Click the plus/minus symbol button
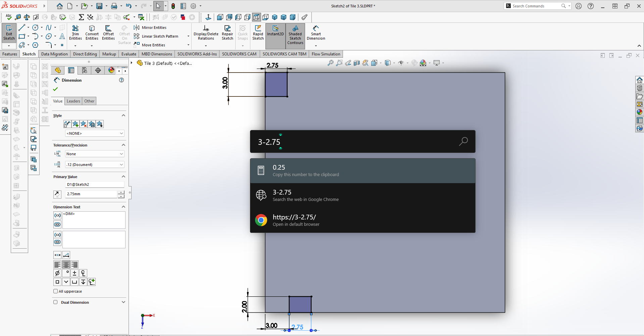The width and height of the screenshot is (644, 336). pyautogui.click(x=75, y=273)
